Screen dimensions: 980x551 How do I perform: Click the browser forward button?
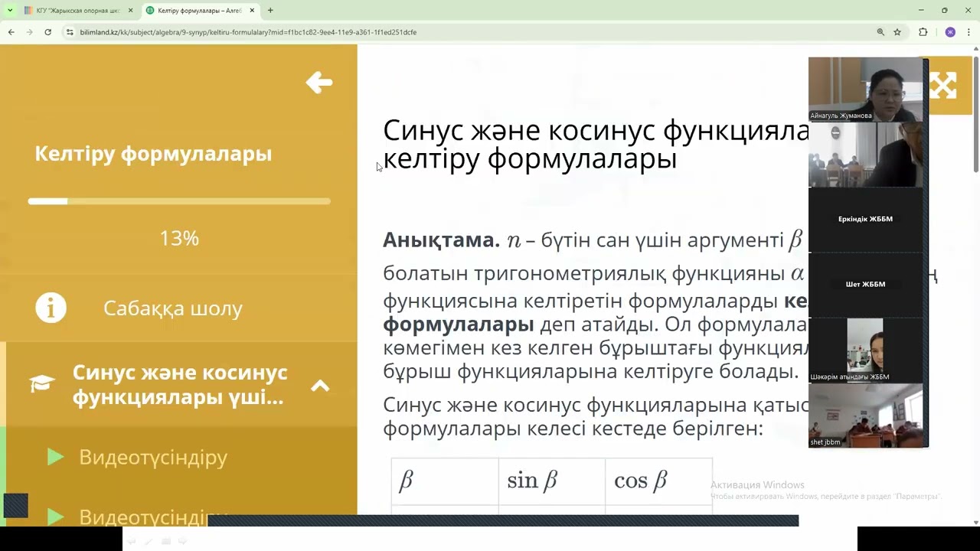click(x=29, y=32)
